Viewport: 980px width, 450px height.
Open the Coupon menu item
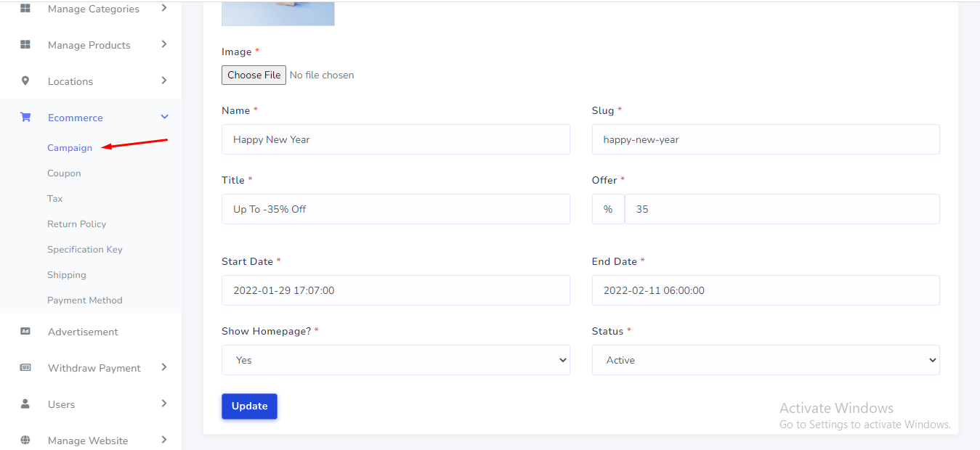pyautogui.click(x=64, y=173)
